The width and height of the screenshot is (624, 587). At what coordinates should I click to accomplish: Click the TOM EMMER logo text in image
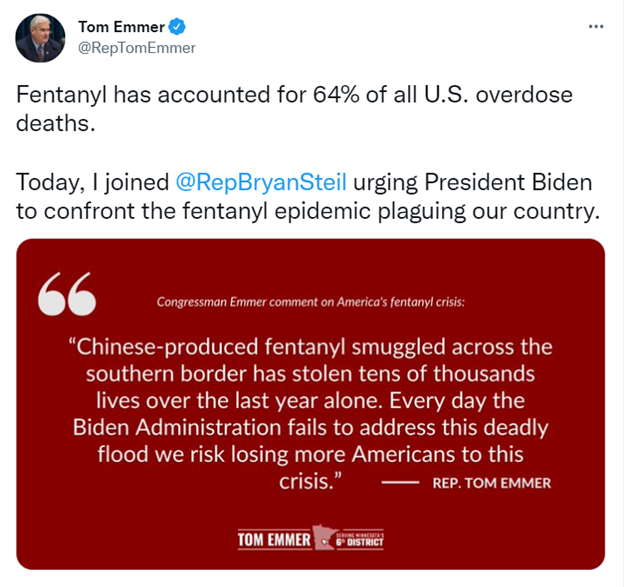point(274,541)
